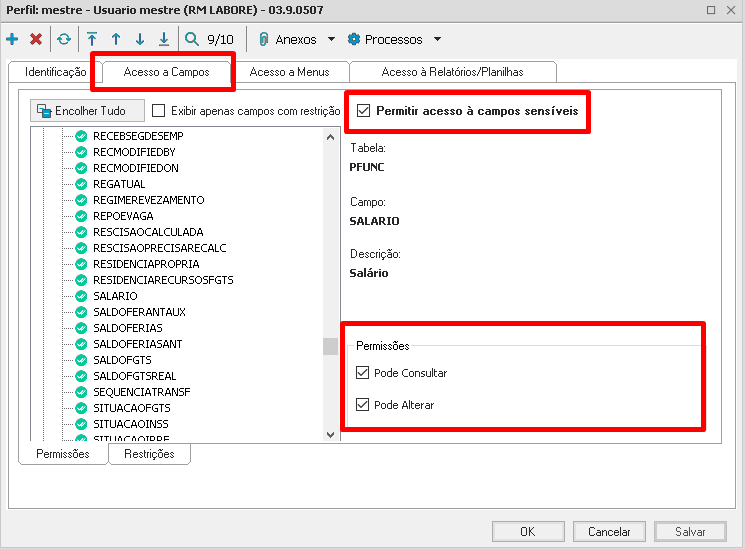745x549 pixels.
Task: Go to the previous record arrow
Action: click(x=116, y=39)
